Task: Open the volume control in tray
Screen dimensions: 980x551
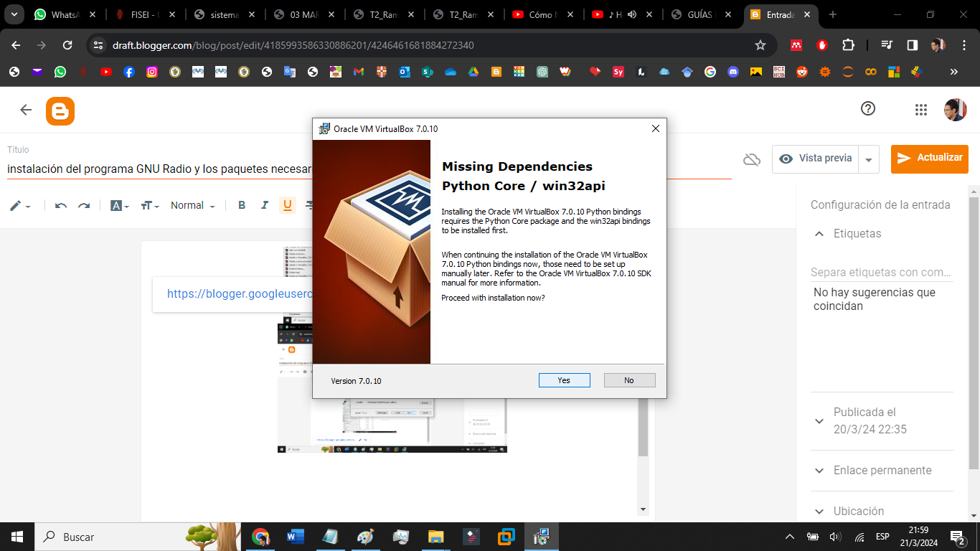Action: click(x=835, y=537)
